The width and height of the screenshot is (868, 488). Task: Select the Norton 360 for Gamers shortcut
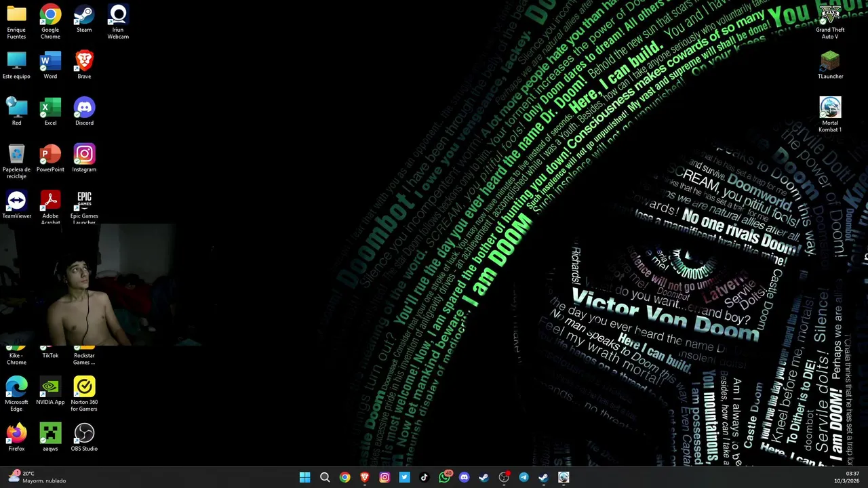coord(84,394)
